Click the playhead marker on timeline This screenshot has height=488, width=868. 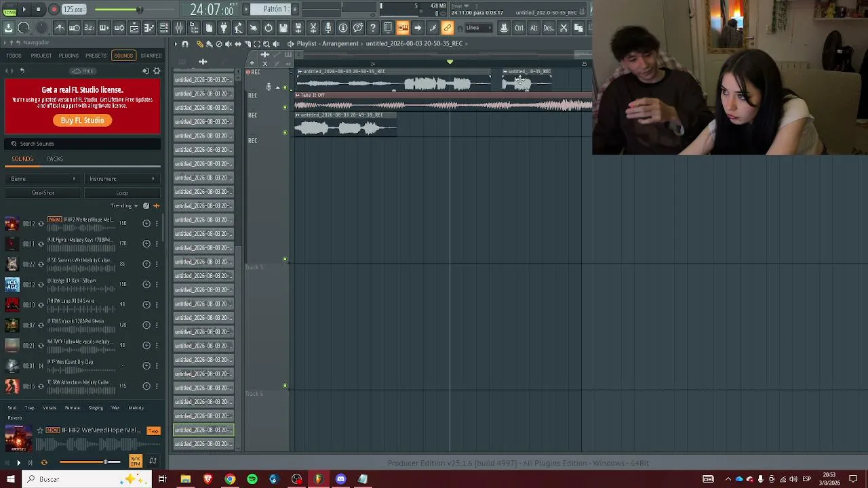pyautogui.click(x=450, y=62)
